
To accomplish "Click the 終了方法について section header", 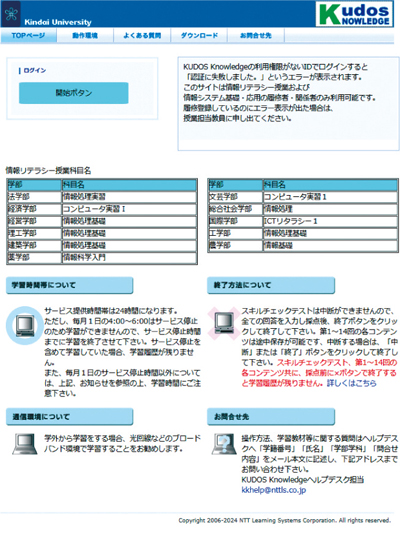I will coord(271,285).
